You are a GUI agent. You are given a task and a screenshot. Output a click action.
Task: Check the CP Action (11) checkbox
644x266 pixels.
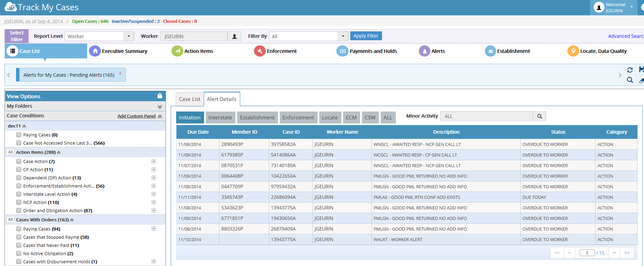(19, 169)
